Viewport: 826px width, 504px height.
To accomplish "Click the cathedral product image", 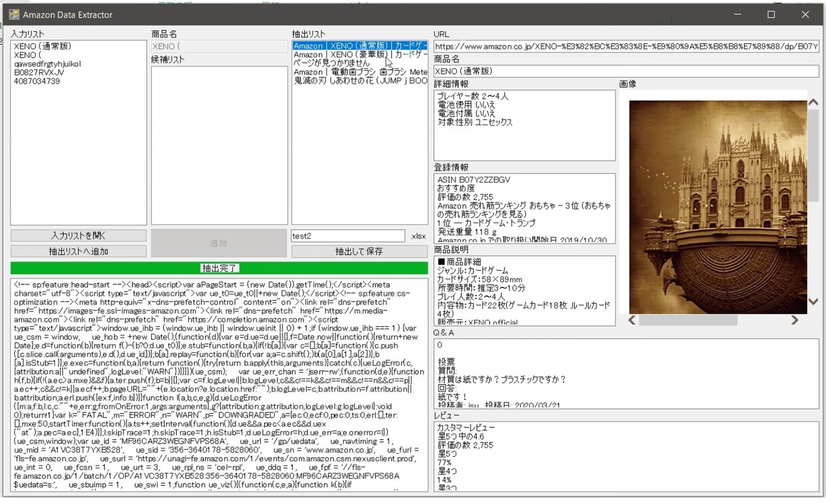I will (x=718, y=207).
